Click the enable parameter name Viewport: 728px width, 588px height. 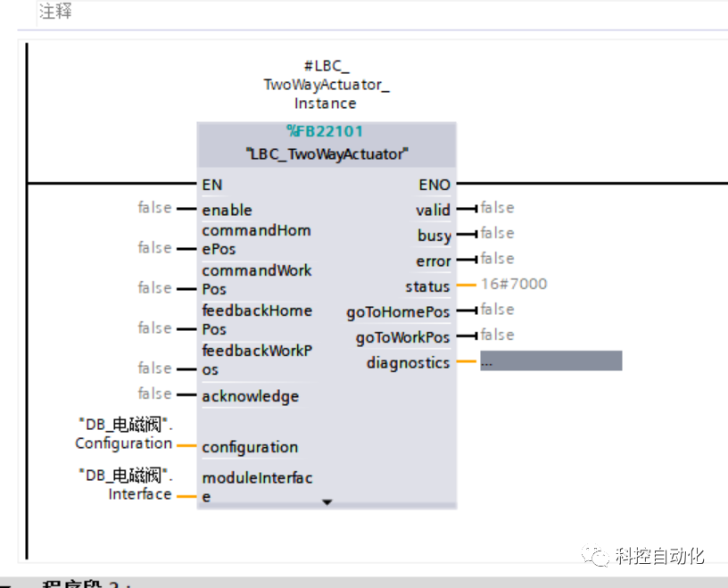point(227,210)
